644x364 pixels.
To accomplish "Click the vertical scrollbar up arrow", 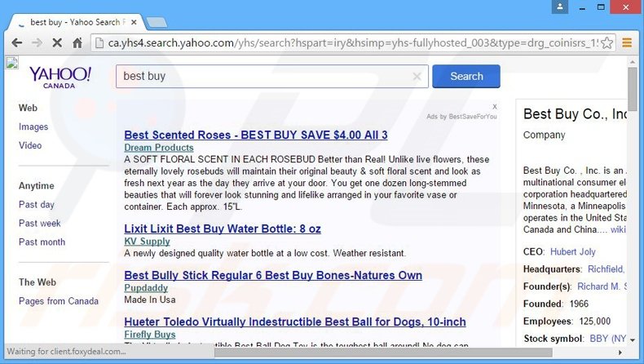I will pyautogui.click(x=633, y=61).
